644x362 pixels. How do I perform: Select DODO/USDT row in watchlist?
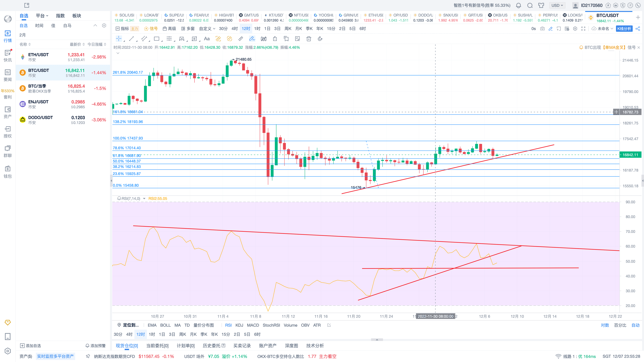pyautogui.click(x=63, y=120)
